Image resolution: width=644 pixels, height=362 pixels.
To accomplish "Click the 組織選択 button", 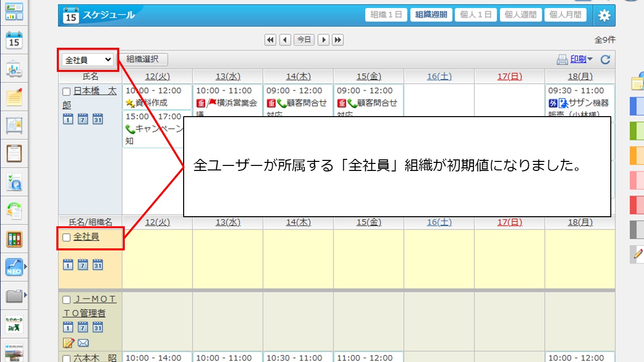I will click(142, 59).
